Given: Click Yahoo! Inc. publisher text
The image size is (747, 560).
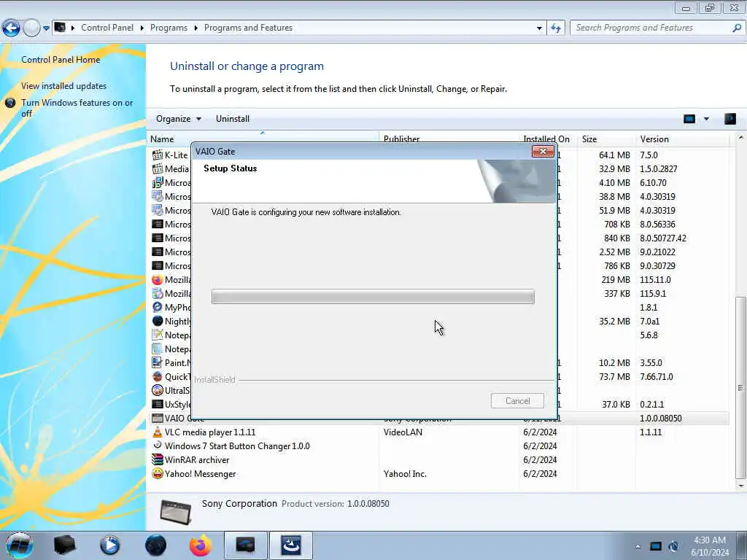Looking at the screenshot, I should tap(405, 474).
